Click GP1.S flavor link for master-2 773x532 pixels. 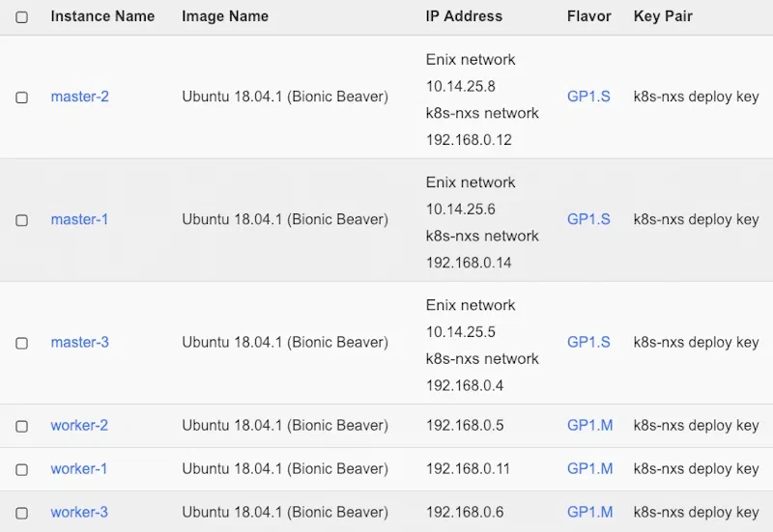pyautogui.click(x=588, y=97)
